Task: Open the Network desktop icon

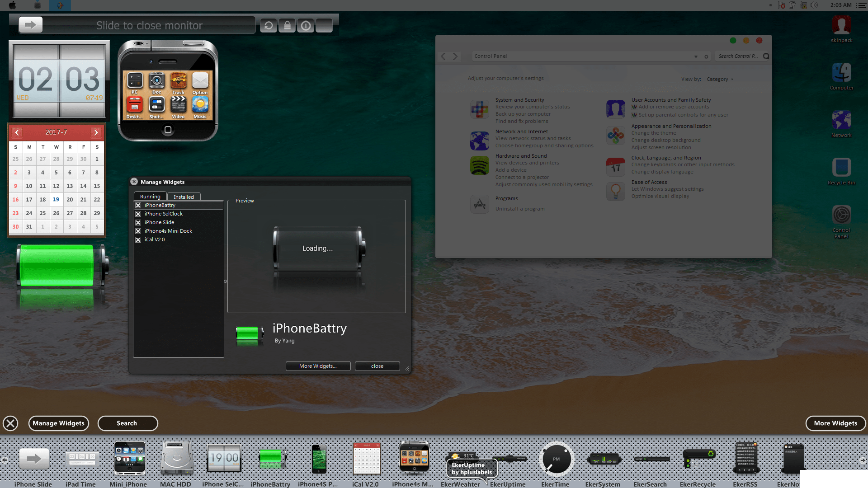Action: point(841,124)
